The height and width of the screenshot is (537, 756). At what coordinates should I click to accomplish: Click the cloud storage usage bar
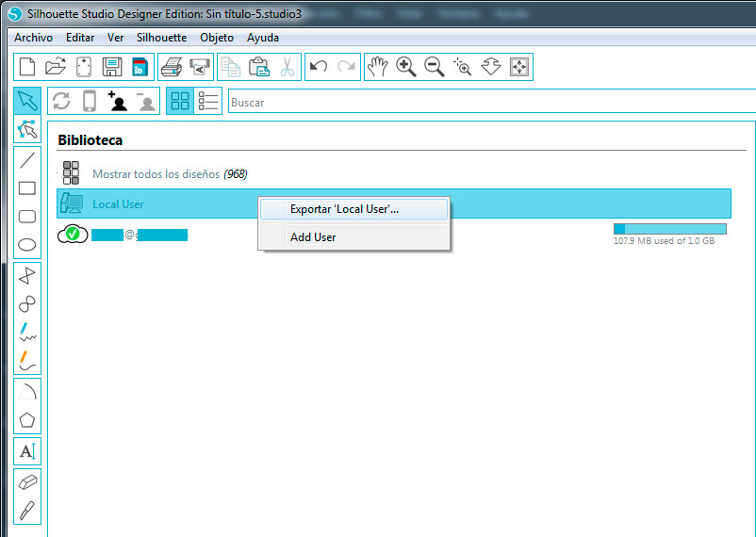point(669,229)
